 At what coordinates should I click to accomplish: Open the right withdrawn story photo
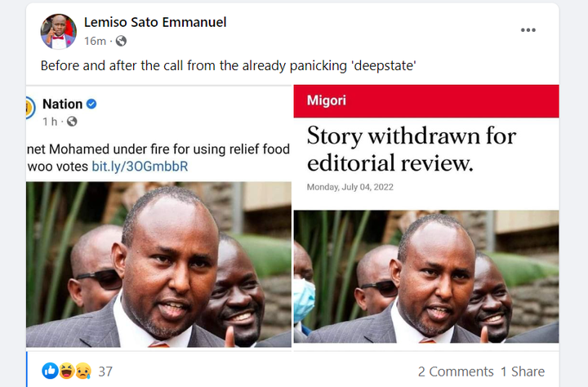click(426, 277)
